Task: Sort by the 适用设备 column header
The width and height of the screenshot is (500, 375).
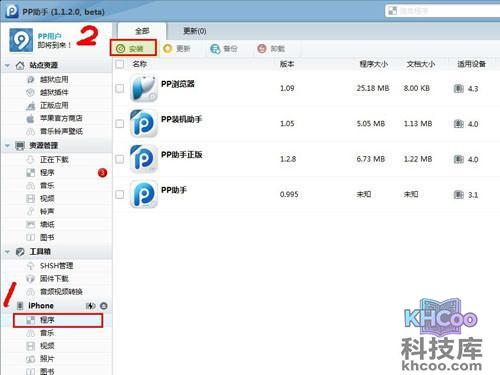Action: pos(471,64)
